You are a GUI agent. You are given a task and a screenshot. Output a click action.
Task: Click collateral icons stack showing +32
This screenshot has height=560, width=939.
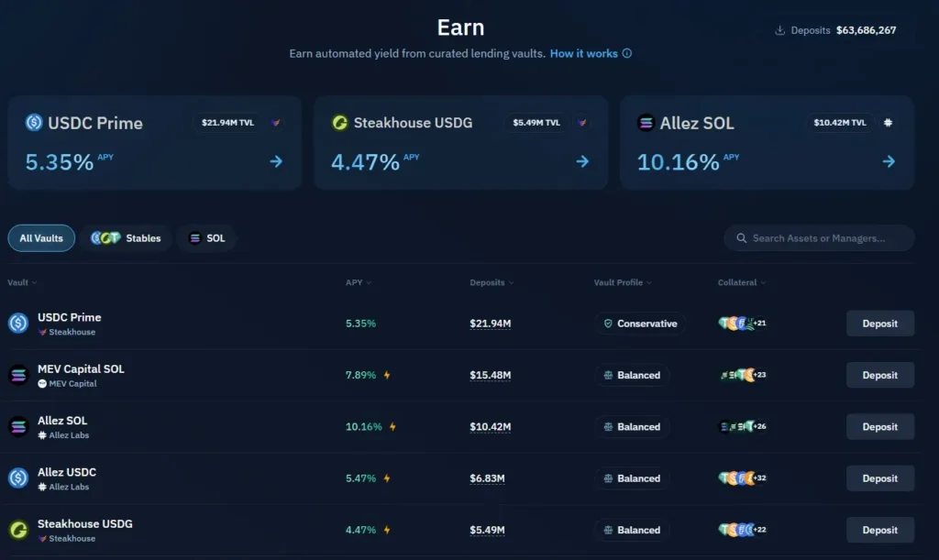tap(743, 478)
